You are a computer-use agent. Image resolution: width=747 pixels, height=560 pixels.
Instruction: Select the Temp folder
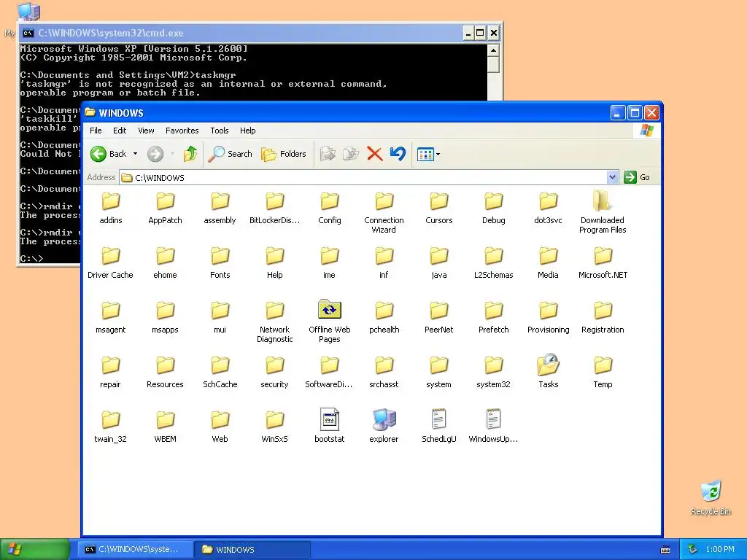603,373
